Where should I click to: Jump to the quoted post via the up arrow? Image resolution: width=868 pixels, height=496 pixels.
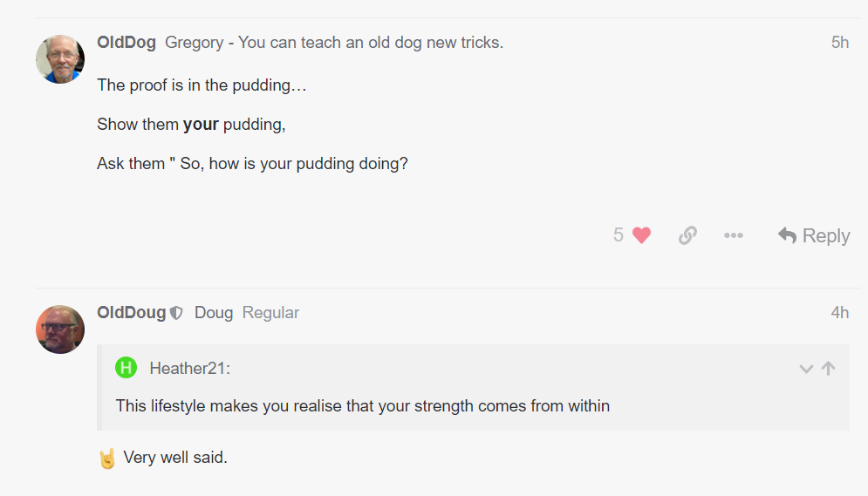828,368
